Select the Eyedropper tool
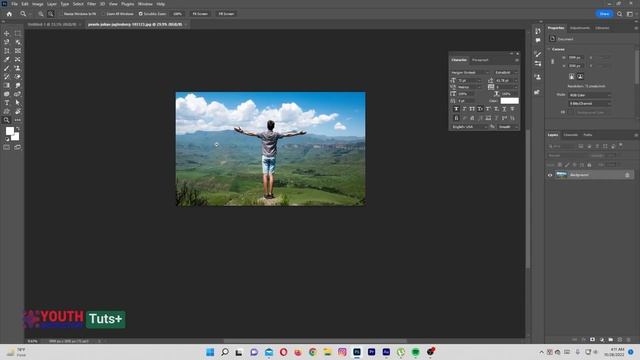The height and width of the screenshot is (360, 640). coord(7,60)
